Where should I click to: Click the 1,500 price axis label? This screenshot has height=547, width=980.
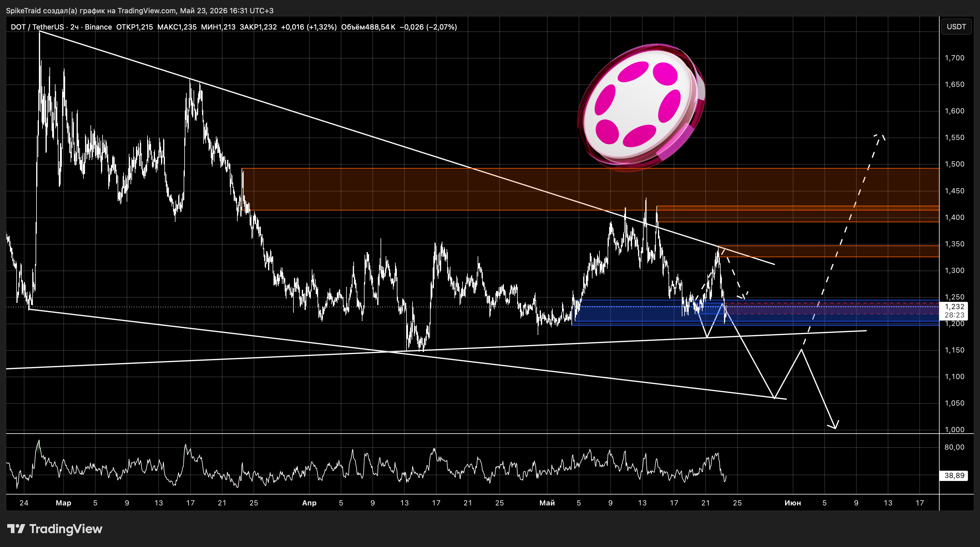(954, 164)
